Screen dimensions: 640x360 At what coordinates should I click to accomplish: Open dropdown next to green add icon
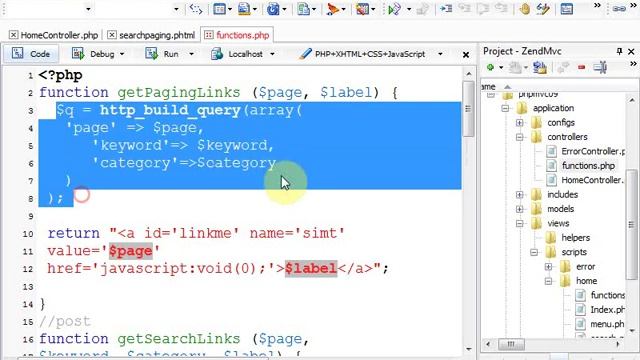(x=501, y=67)
